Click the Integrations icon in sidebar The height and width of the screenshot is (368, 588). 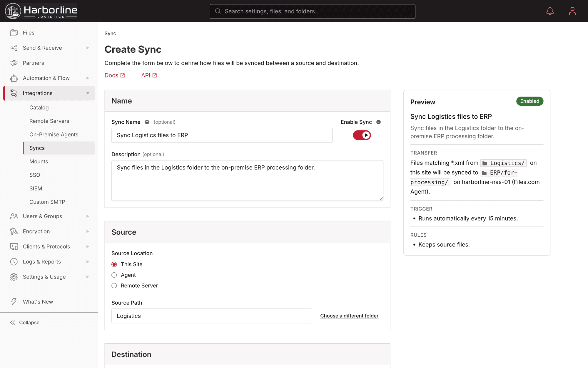click(14, 93)
